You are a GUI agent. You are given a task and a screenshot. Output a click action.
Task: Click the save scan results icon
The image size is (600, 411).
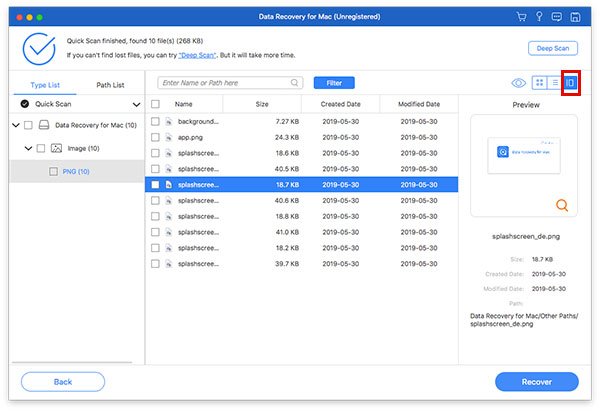575,16
